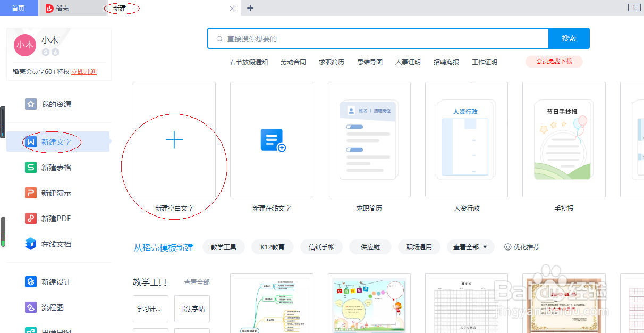Click the 思维导图 search suggestion
Screen dimensions: 644x333
pos(370,62)
